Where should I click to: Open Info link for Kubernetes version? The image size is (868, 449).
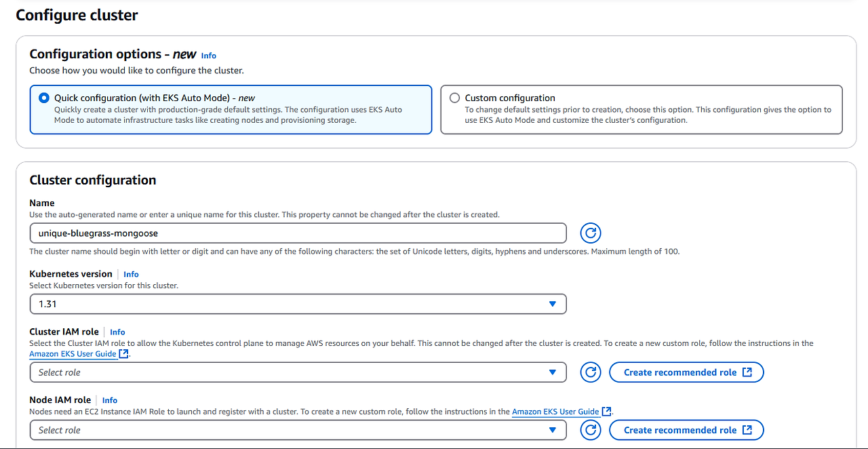(x=131, y=275)
